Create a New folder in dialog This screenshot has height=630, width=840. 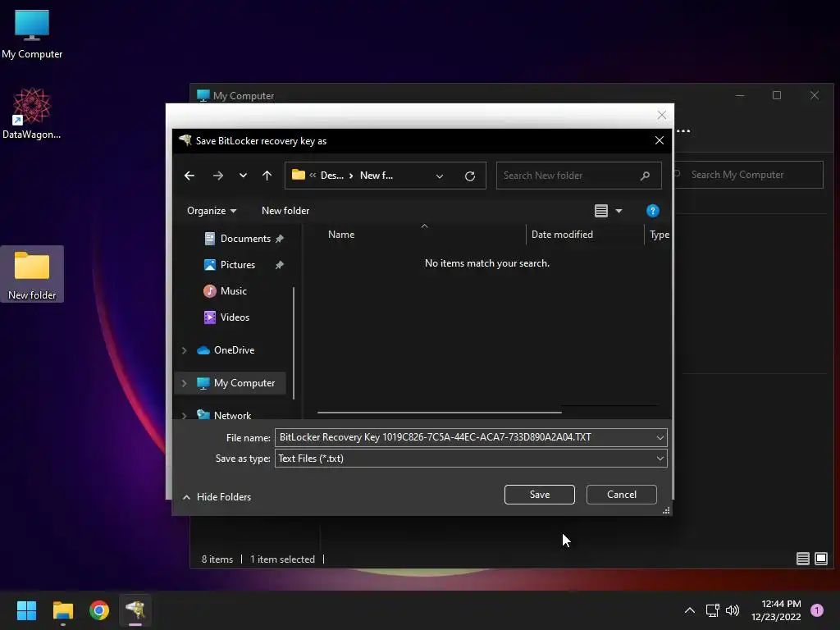[x=285, y=211]
